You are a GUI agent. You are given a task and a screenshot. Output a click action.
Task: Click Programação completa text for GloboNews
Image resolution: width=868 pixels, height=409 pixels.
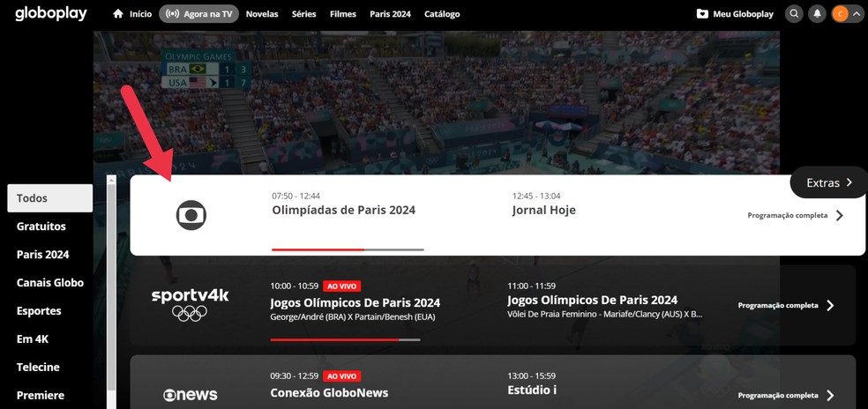click(778, 395)
